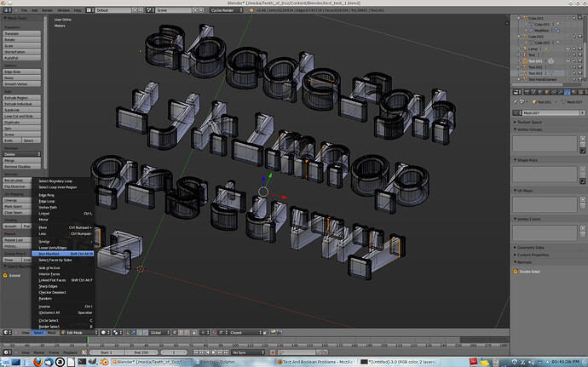The width and height of the screenshot is (588, 367).
Task: Toggle selectability of Text.HandCleaned in outliner
Action: click(574, 79)
